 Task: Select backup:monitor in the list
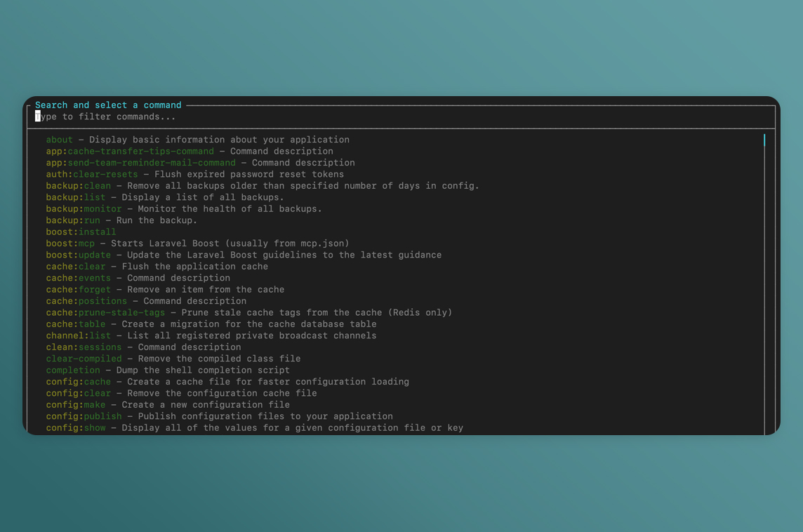click(x=84, y=208)
